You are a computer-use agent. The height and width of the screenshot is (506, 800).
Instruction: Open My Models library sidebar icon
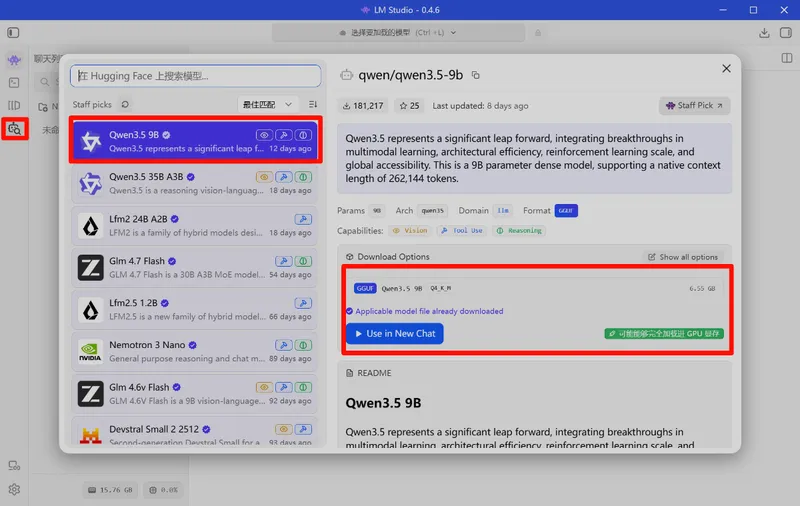(14, 106)
